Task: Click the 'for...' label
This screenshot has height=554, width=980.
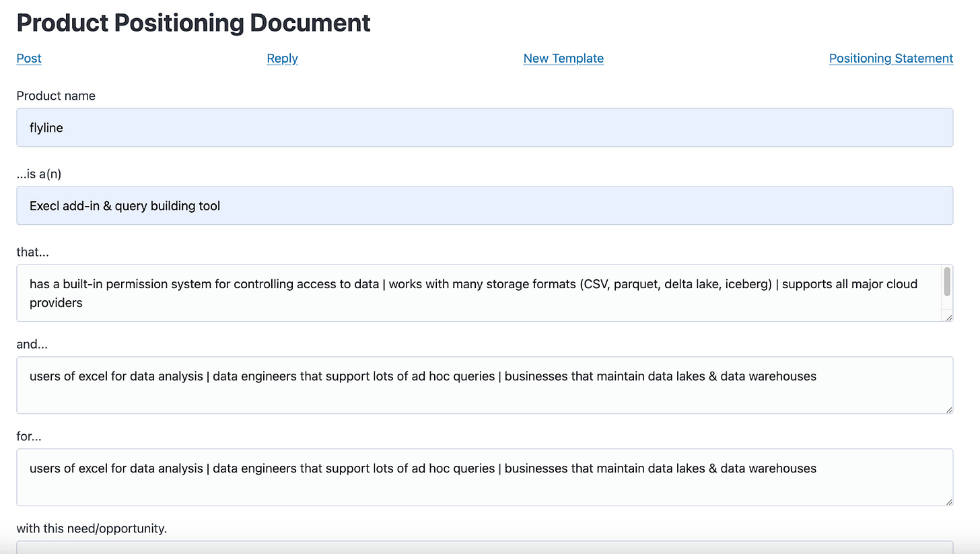Action: 29,436
